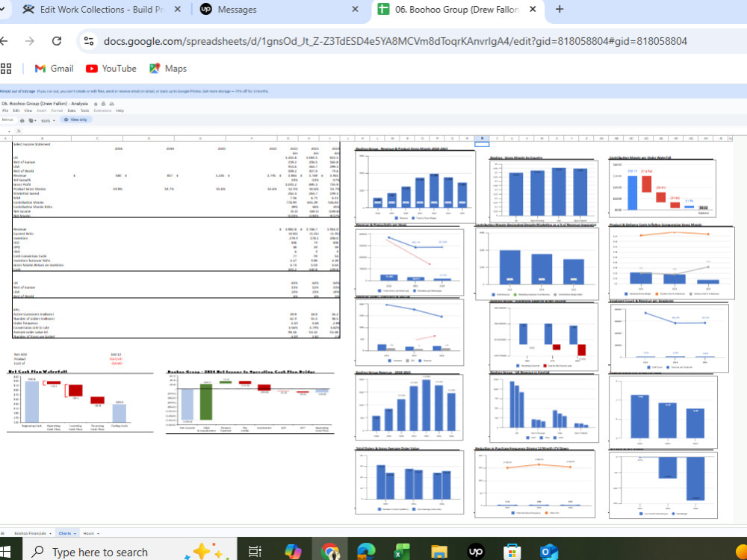Image resolution: width=747 pixels, height=560 pixels.
Task: Open Google Chrome from taskbar
Action: pyautogui.click(x=329, y=552)
